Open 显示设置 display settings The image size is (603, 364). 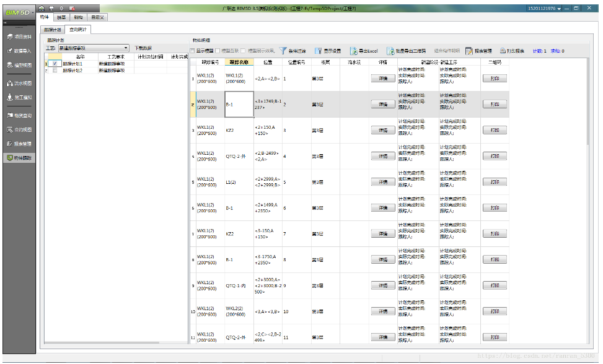click(328, 51)
